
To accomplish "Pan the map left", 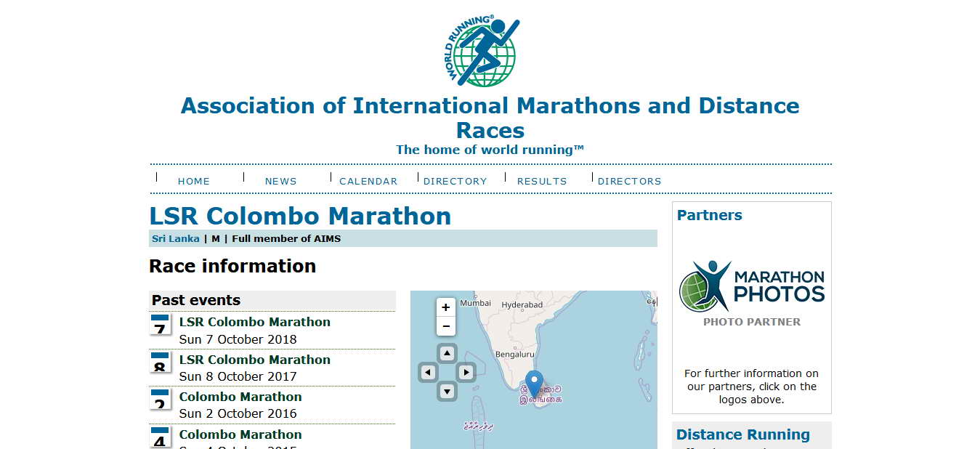I will click(429, 372).
